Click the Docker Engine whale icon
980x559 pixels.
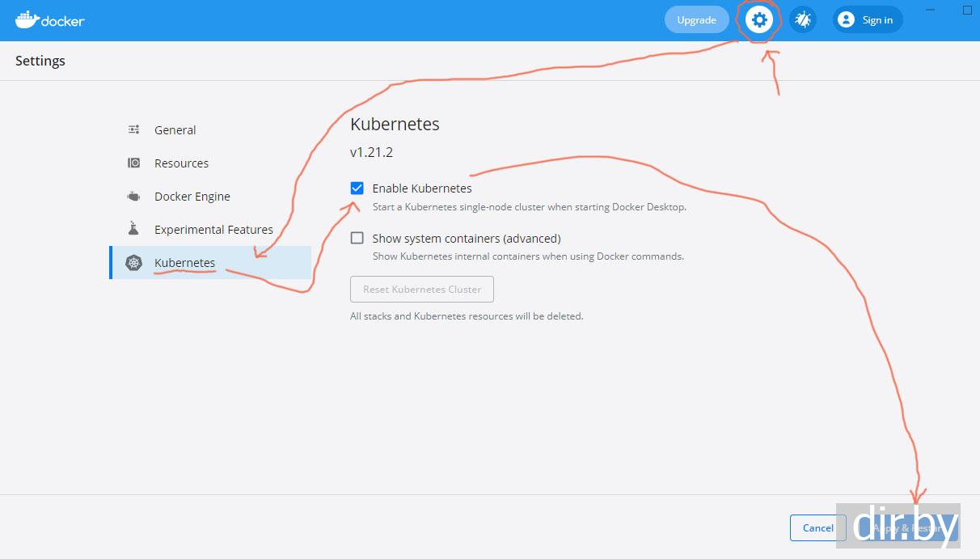(x=134, y=196)
